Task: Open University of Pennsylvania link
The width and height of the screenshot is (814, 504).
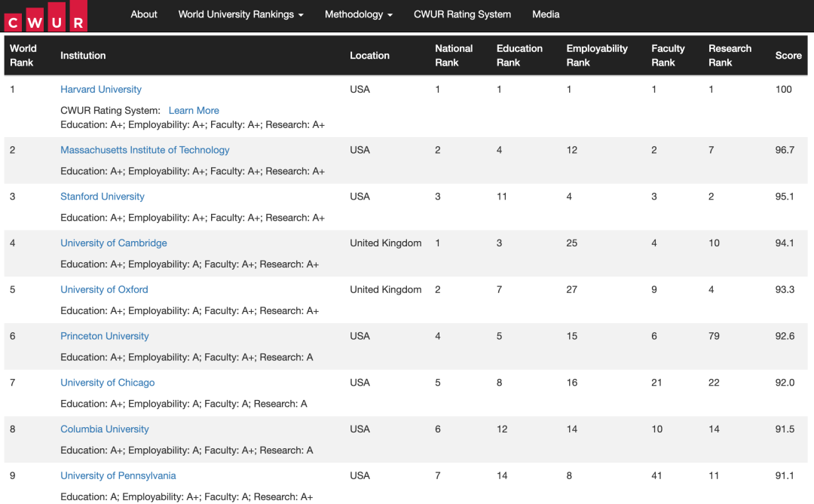Action: (x=118, y=475)
